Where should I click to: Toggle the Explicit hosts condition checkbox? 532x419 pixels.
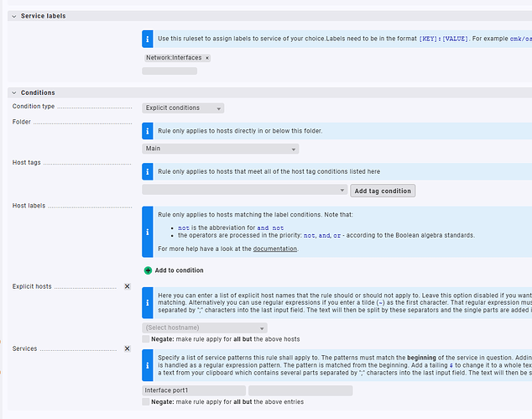(128, 286)
